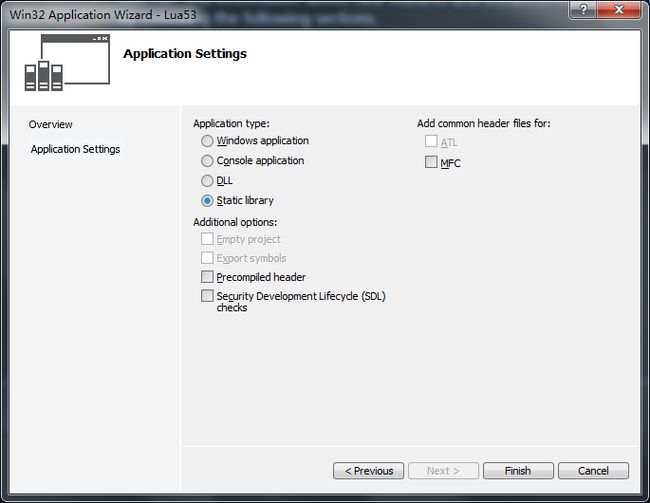Click the grayed-out Next button
The height and width of the screenshot is (503, 650).
(444, 471)
